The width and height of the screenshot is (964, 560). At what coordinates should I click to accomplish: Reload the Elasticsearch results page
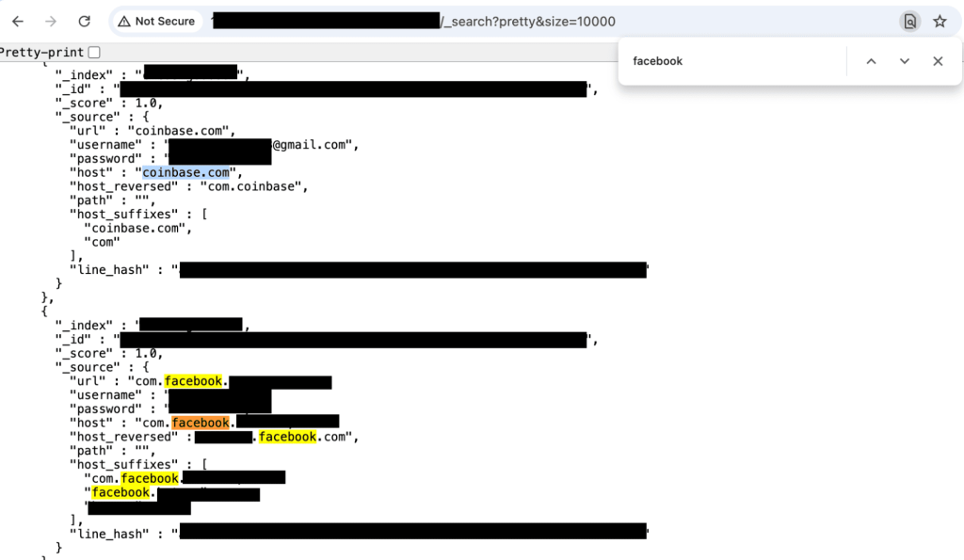(86, 21)
